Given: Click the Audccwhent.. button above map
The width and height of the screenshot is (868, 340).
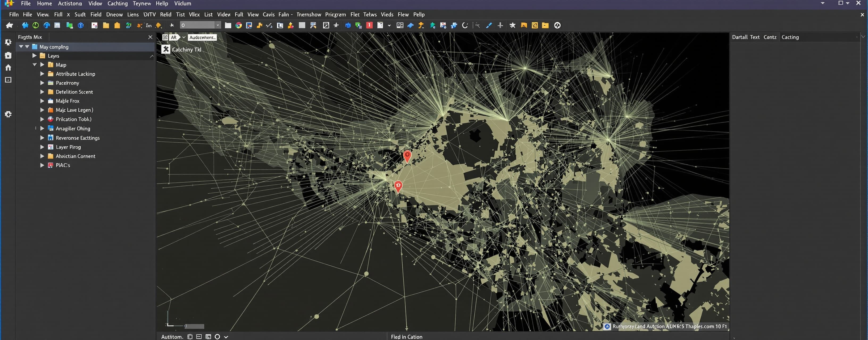Looking at the screenshot, I should tap(202, 37).
